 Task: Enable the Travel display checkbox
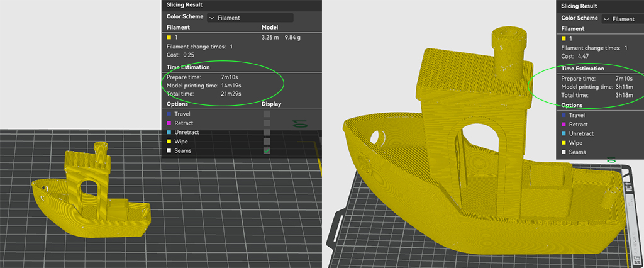[x=267, y=114]
